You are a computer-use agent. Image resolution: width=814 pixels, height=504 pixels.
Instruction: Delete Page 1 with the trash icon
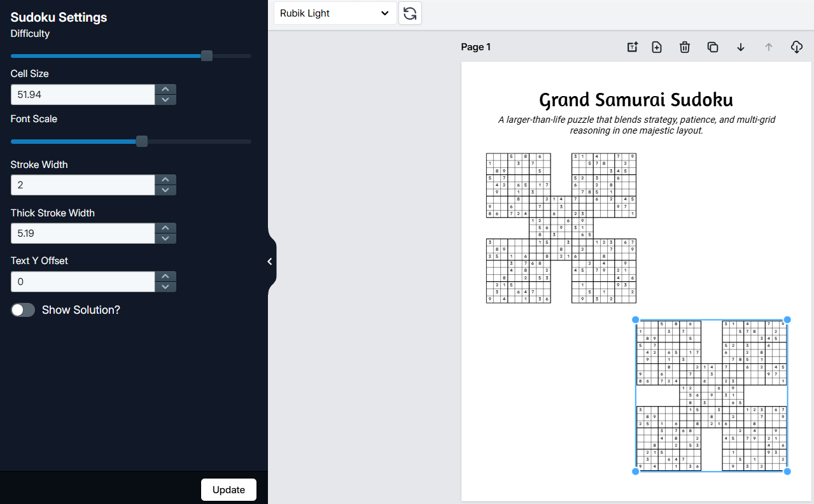(685, 47)
